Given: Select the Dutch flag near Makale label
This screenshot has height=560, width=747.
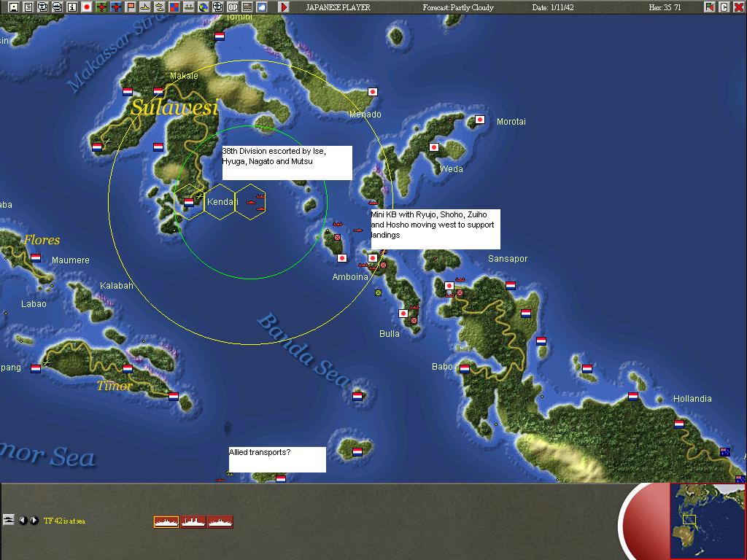Looking at the screenshot, I should point(158,91).
